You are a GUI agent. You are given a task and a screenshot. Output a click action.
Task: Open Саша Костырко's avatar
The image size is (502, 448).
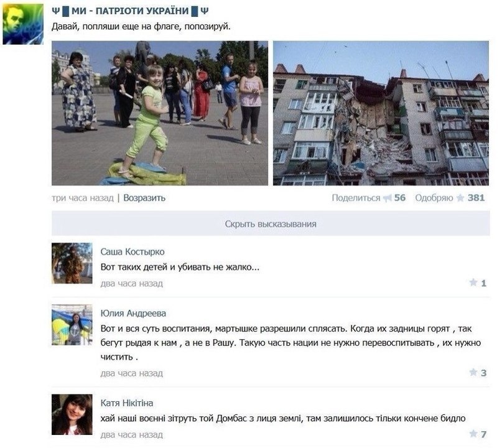72,263
